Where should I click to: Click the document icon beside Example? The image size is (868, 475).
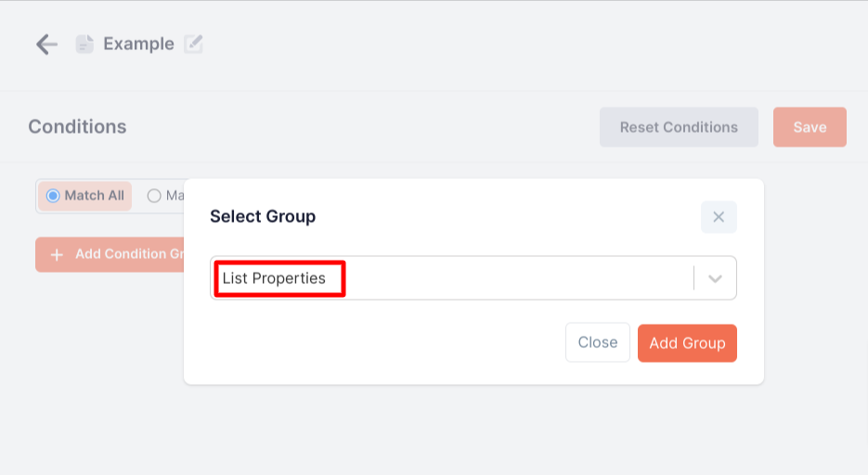[84, 45]
